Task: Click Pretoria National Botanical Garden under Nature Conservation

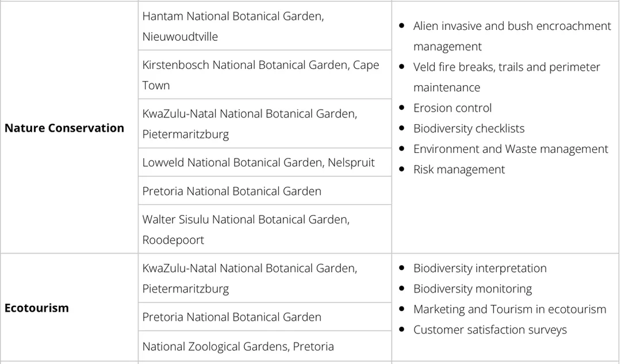Action: pyautogui.click(x=232, y=191)
